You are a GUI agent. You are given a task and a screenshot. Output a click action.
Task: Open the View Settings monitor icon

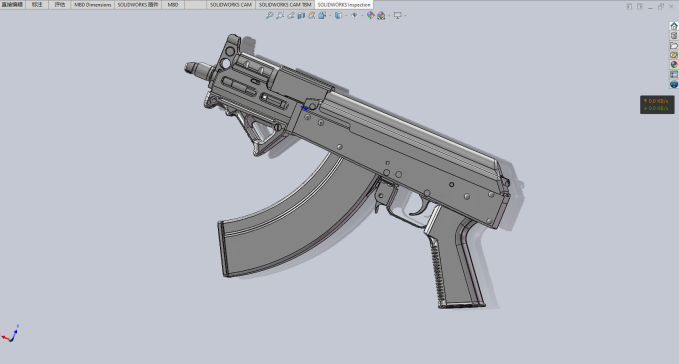tap(397, 15)
